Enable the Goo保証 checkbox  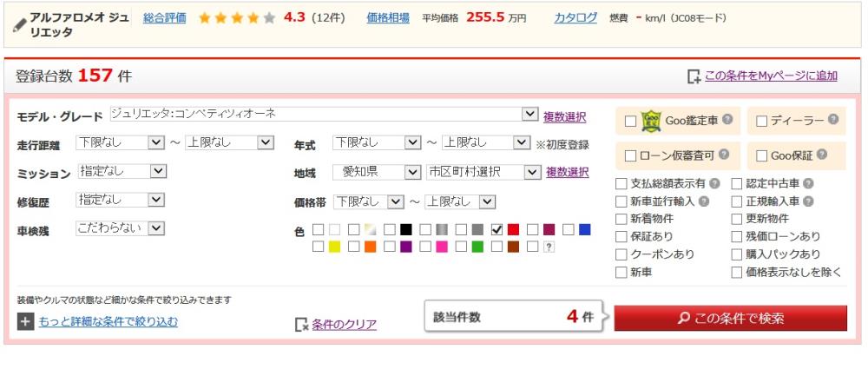click(x=762, y=156)
